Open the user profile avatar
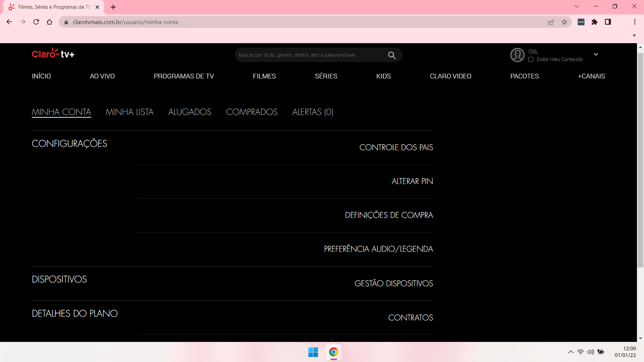Image resolution: width=644 pixels, height=362 pixels. tap(517, 55)
